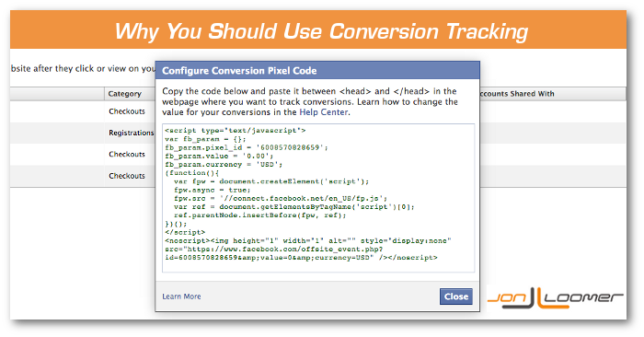Image resolution: width=644 pixels, height=337 pixels.
Task: Click the fb_param.value code line
Action: tap(219, 156)
